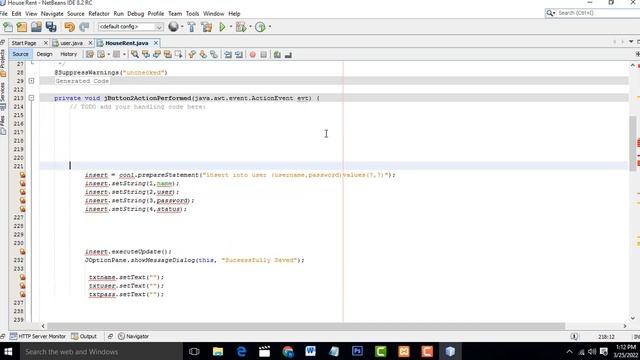Open the Source menu
The image size is (640, 360).
coord(76,13)
